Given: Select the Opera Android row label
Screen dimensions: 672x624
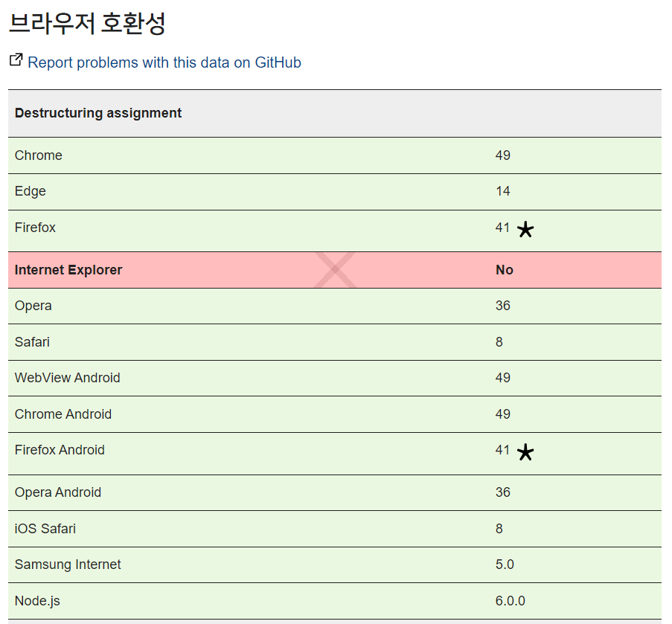Looking at the screenshot, I should [x=58, y=492].
